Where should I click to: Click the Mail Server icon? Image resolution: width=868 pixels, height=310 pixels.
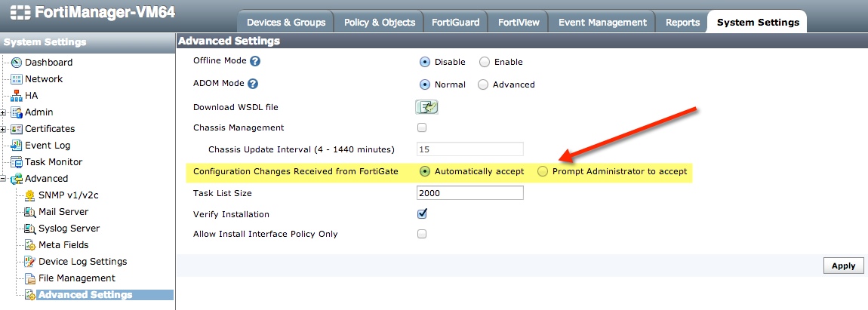30,212
